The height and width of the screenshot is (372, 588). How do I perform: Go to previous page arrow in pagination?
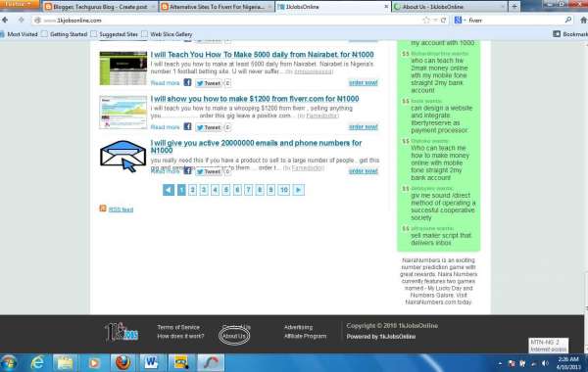[x=169, y=190]
